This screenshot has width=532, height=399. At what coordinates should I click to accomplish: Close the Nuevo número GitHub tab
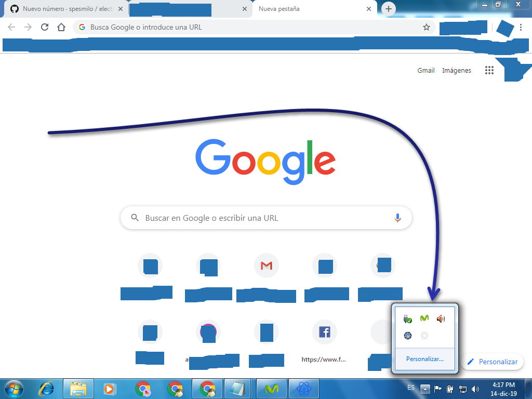[121, 9]
